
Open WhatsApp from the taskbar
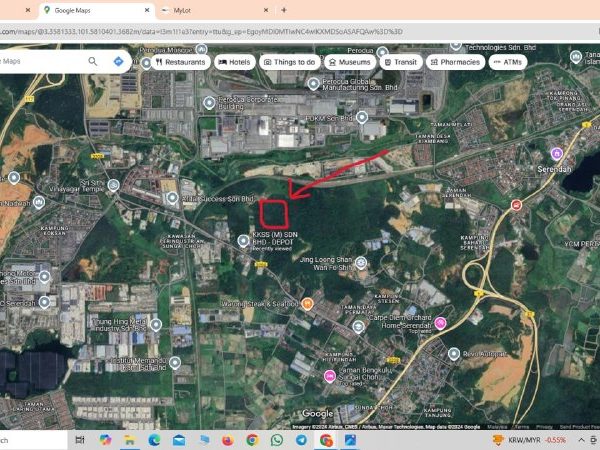coord(277,440)
